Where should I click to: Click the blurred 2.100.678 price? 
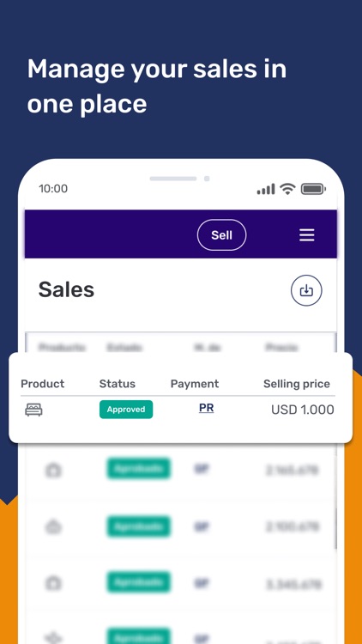[293, 526]
